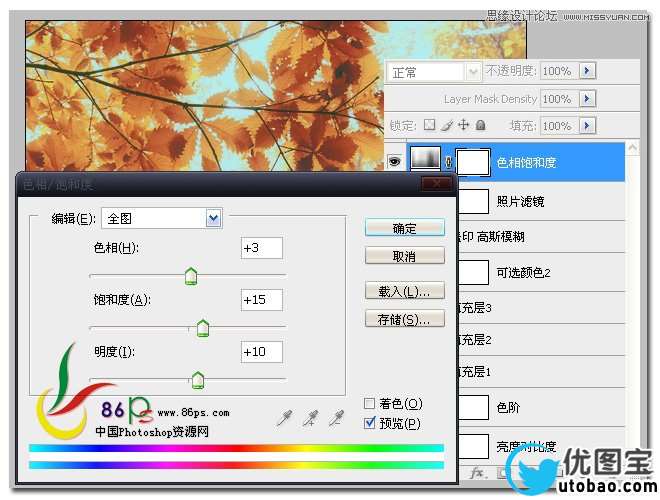Select the 充层3 fill layer
Image resolution: width=660 pixels, height=500 pixels.
(x=542, y=308)
